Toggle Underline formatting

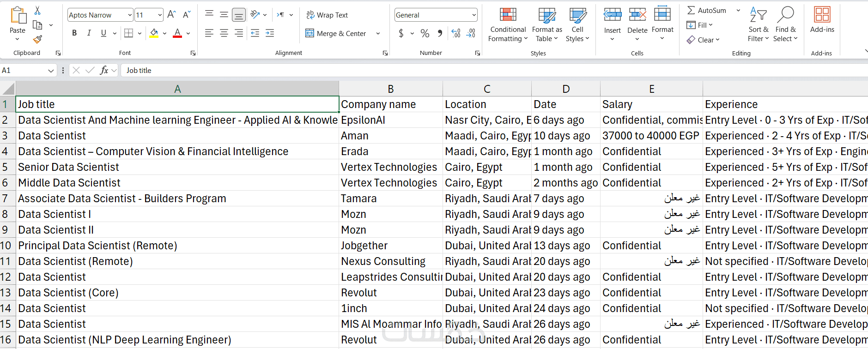(103, 33)
